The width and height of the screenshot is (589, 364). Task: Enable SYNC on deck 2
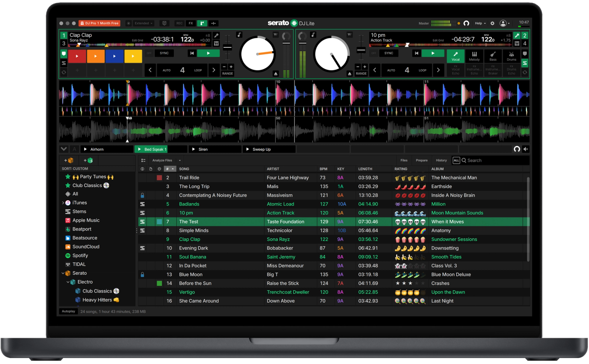pyautogui.click(x=388, y=53)
